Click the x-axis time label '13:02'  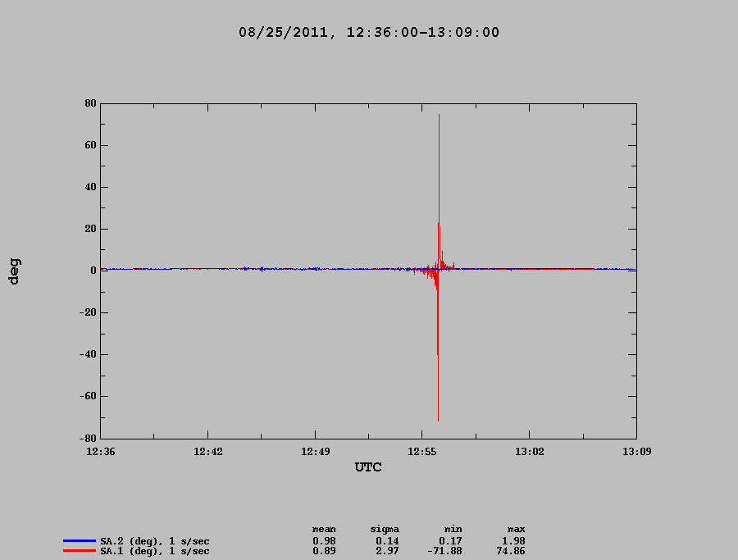(530, 452)
